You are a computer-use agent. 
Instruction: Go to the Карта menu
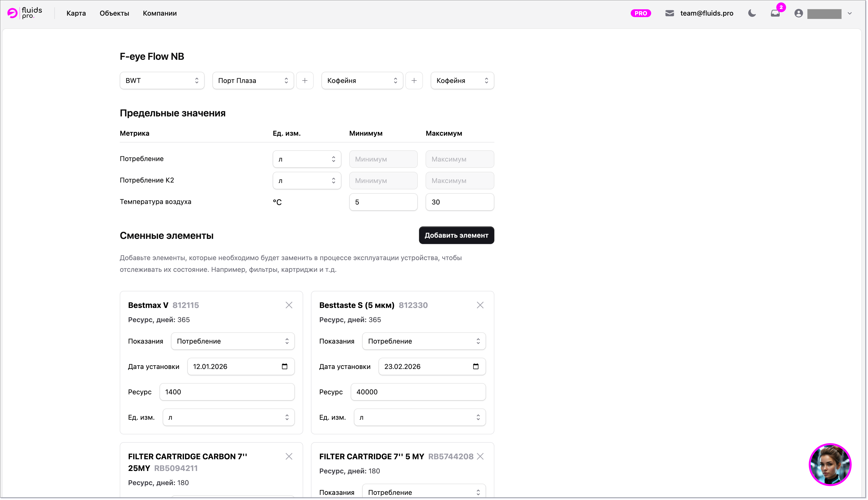click(76, 13)
